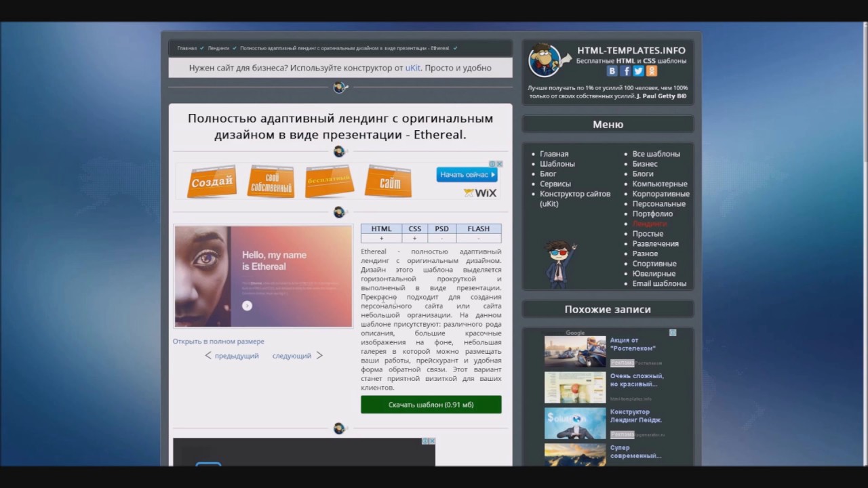Go to 'предыдущий' template
The width and height of the screenshot is (868, 488).
coord(237,356)
